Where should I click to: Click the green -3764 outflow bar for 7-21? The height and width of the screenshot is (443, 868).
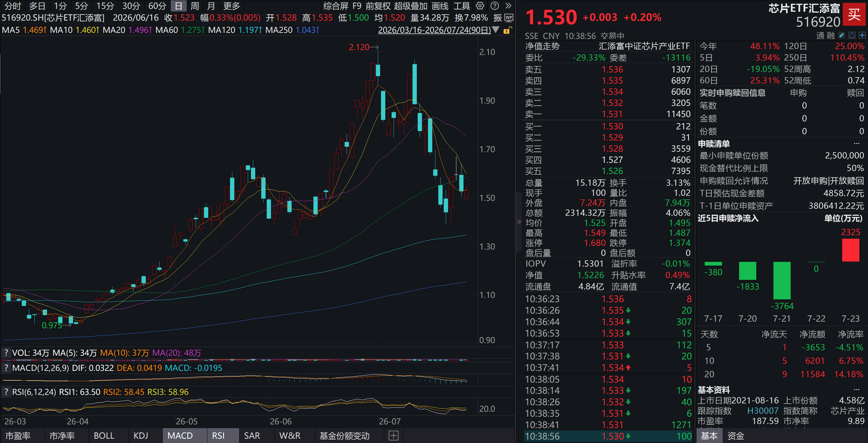click(x=782, y=280)
